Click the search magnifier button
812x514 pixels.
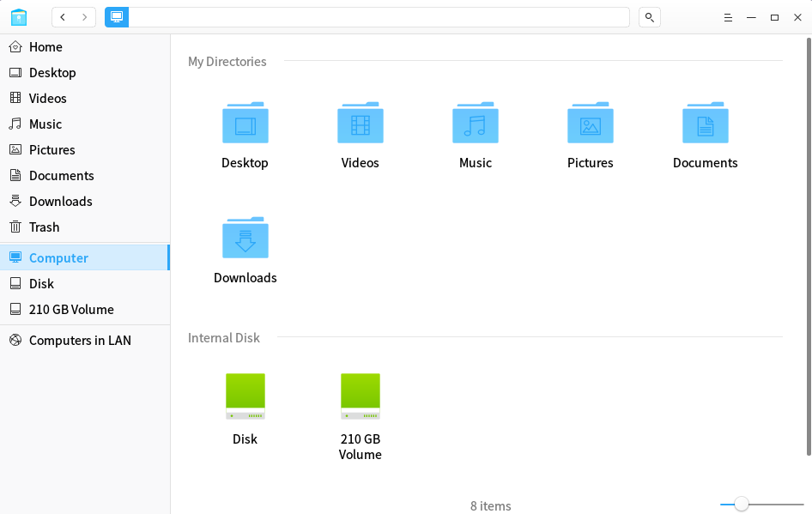point(649,17)
